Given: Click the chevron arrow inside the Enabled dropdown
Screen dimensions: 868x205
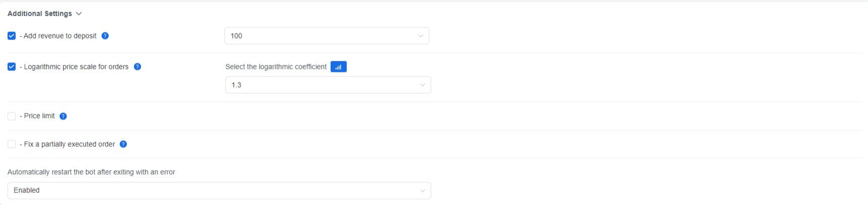Looking at the screenshot, I should click(x=422, y=191).
